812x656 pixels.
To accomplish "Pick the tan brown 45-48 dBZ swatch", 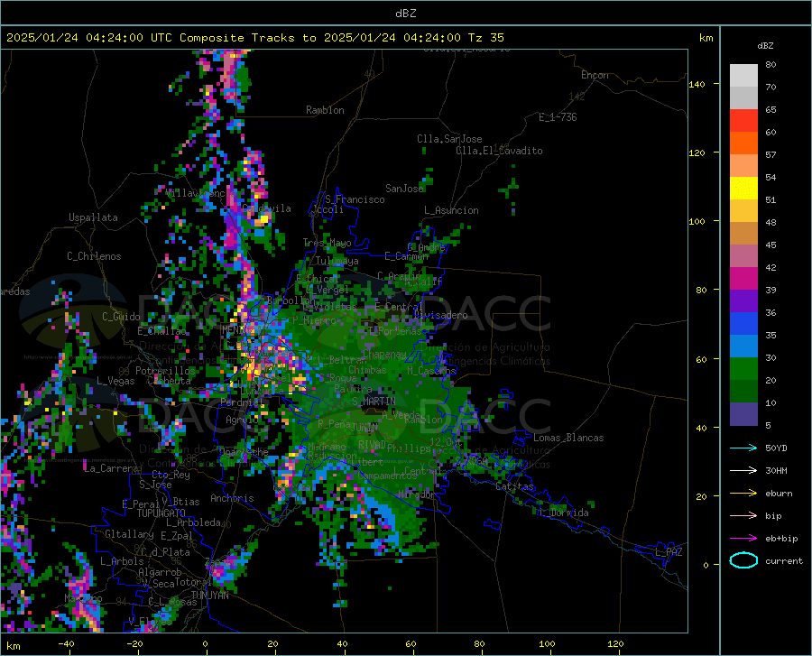I will [x=743, y=233].
